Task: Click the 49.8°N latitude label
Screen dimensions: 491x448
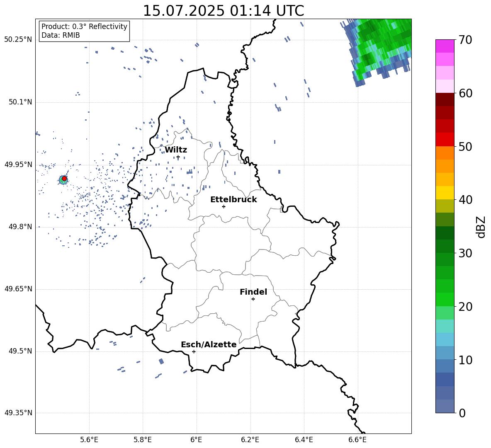Action: tap(20, 227)
